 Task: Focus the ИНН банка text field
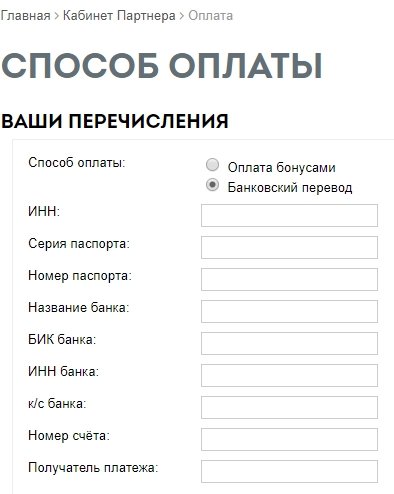289,375
